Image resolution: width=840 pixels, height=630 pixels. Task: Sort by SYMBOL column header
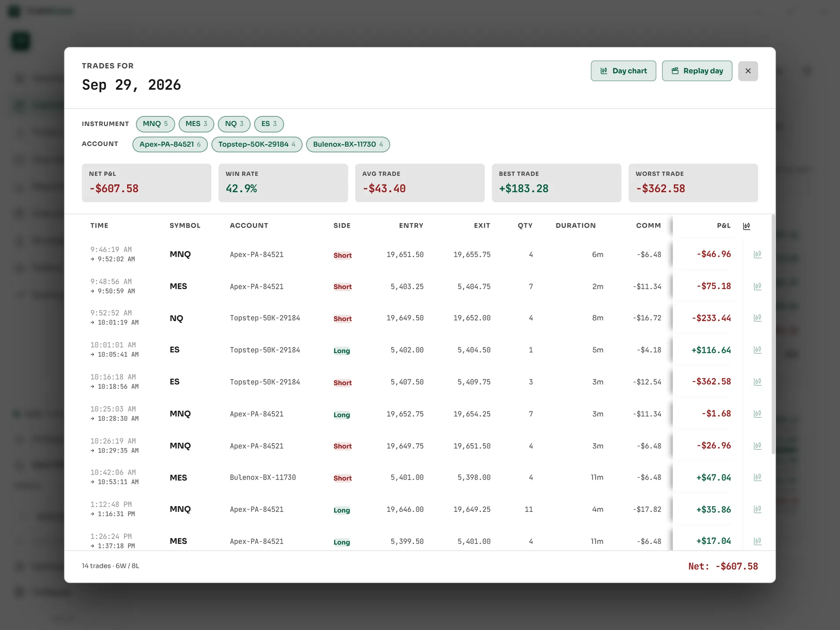click(x=185, y=226)
